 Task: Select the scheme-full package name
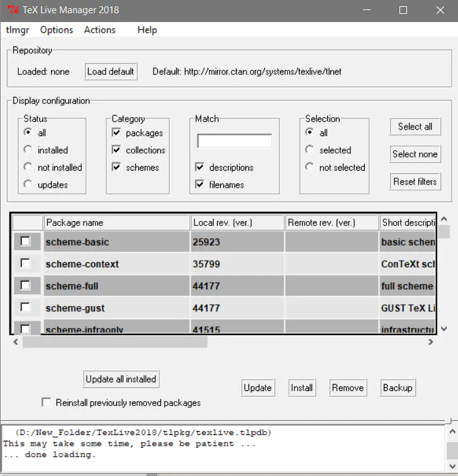72,286
